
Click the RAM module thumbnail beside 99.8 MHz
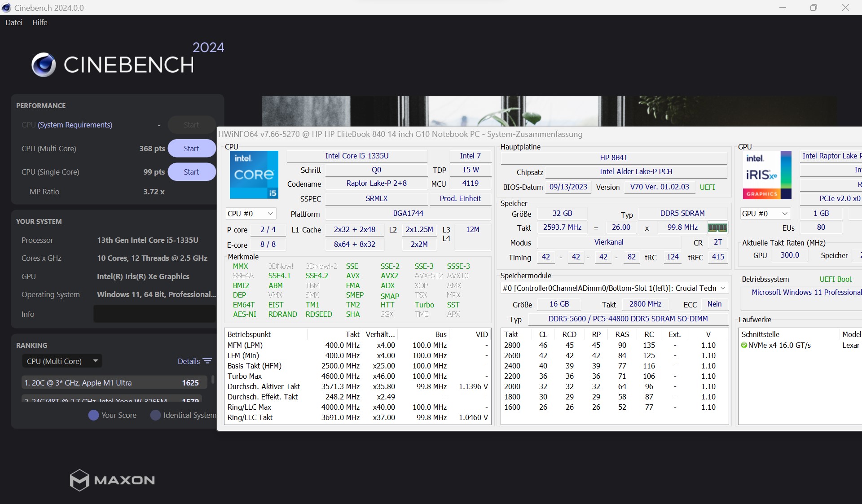coord(717,228)
